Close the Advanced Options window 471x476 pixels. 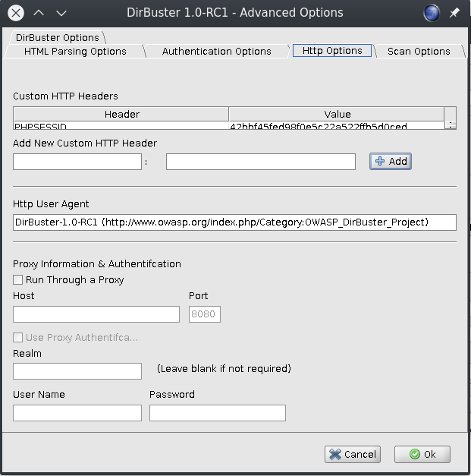15,13
